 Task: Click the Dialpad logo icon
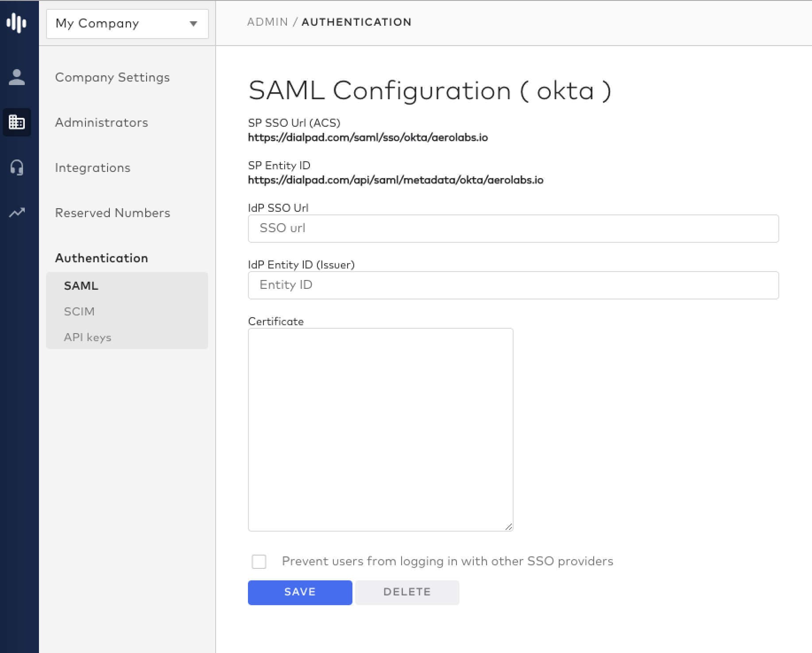17,23
